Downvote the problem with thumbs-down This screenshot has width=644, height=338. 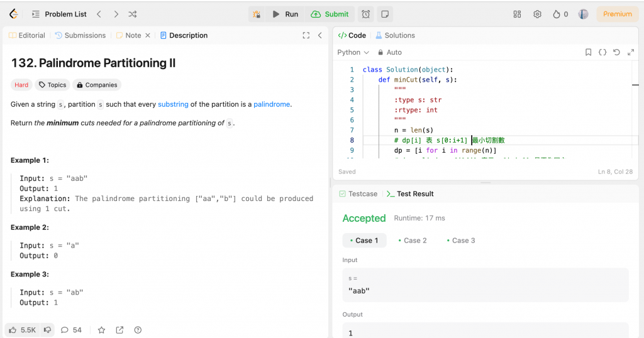48,330
